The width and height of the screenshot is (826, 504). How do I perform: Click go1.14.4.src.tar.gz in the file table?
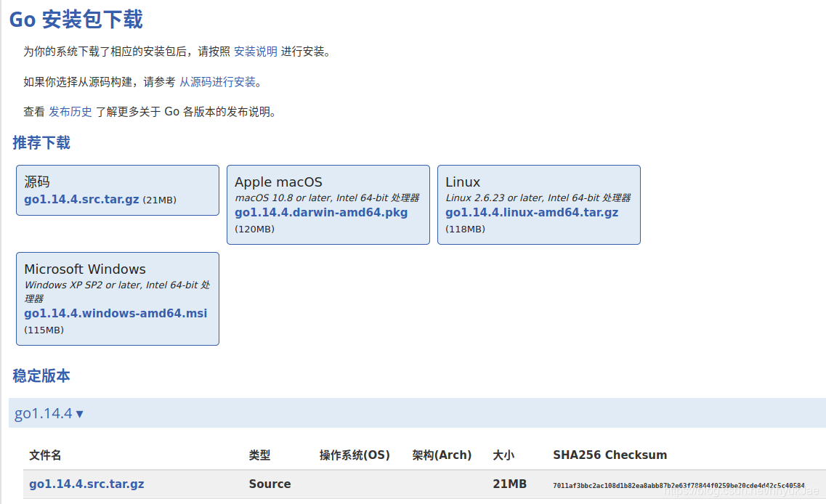tap(87, 484)
